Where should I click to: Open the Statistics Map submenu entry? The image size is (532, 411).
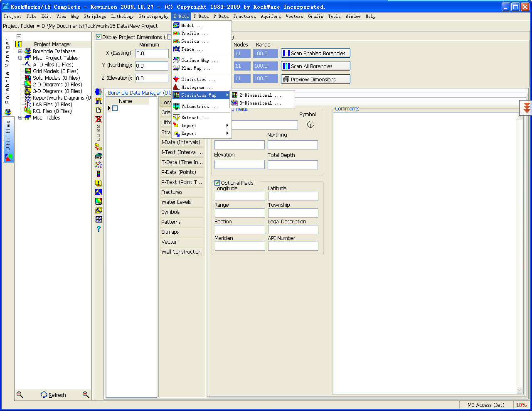[202, 95]
